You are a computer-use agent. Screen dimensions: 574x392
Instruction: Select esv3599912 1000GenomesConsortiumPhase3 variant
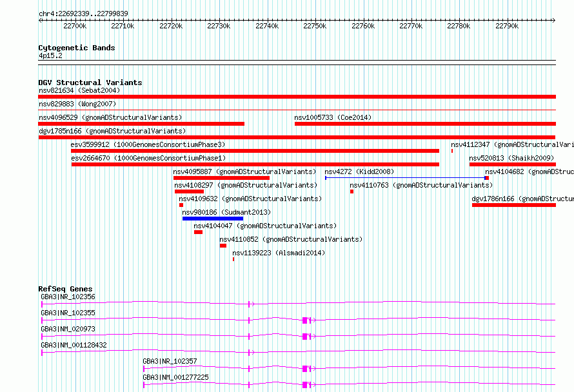coord(255,151)
